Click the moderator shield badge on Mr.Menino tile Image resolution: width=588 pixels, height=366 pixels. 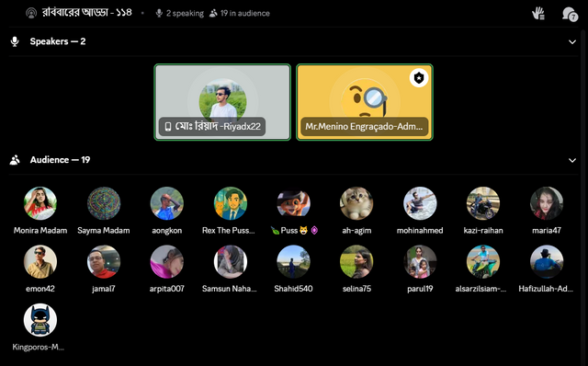[419, 77]
